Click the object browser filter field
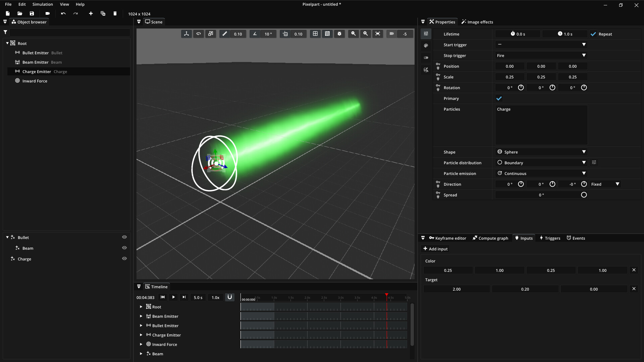This screenshot has height=362, width=644. point(70,33)
